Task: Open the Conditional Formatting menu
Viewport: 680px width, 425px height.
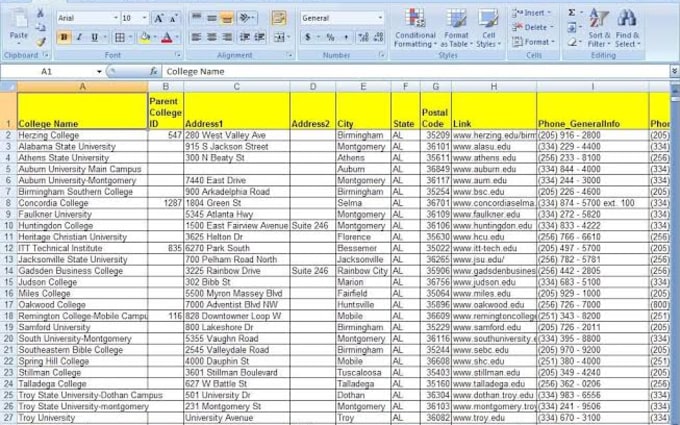Action: pyautogui.click(x=415, y=28)
